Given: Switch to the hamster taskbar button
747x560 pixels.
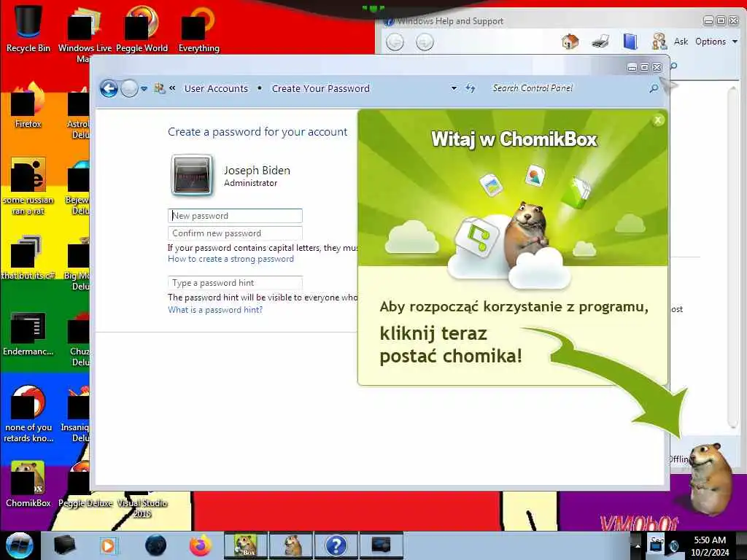Looking at the screenshot, I should click(291, 545).
